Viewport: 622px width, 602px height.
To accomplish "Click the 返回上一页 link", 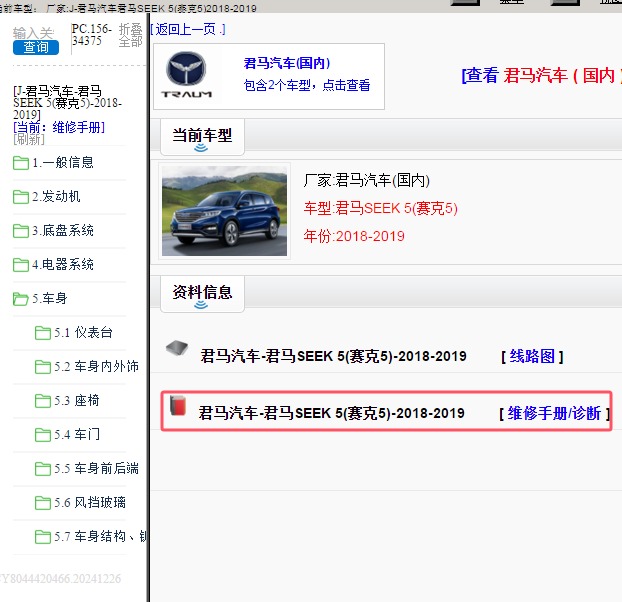I will pyautogui.click(x=188, y=29).
